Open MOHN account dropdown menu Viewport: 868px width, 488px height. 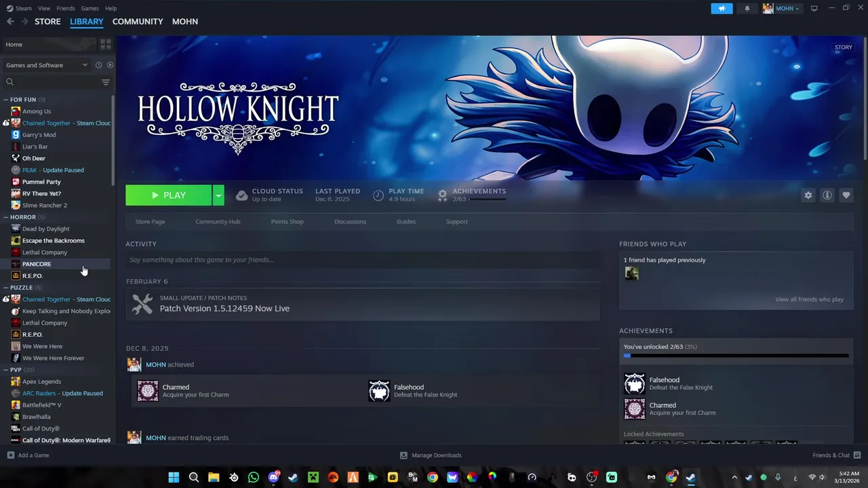coord(782,8)
